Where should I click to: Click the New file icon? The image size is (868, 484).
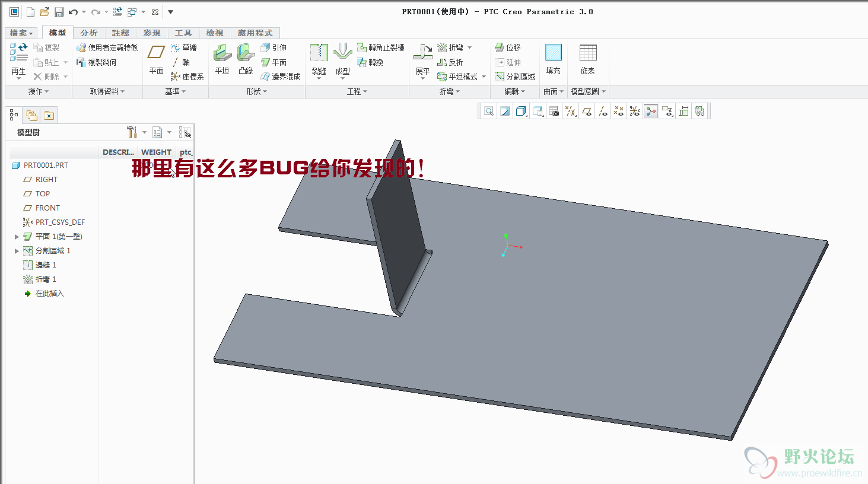(30, 12)
